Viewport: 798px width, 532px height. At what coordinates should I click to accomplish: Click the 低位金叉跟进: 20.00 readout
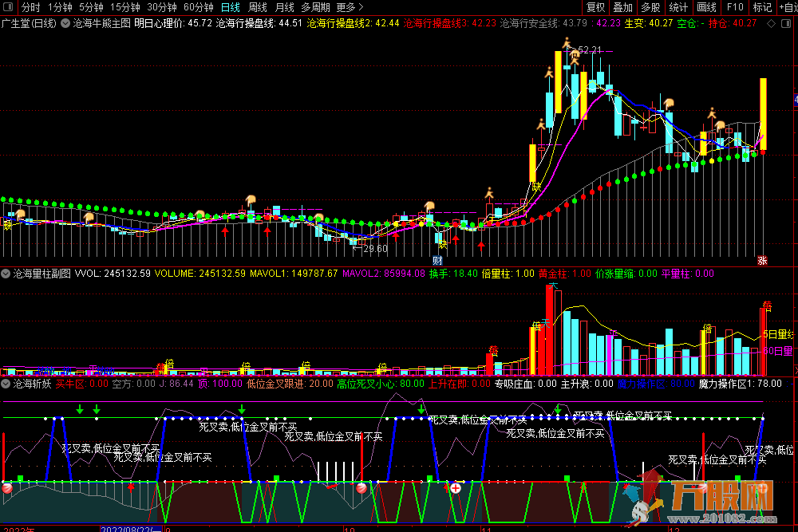(x=290, y=384)
